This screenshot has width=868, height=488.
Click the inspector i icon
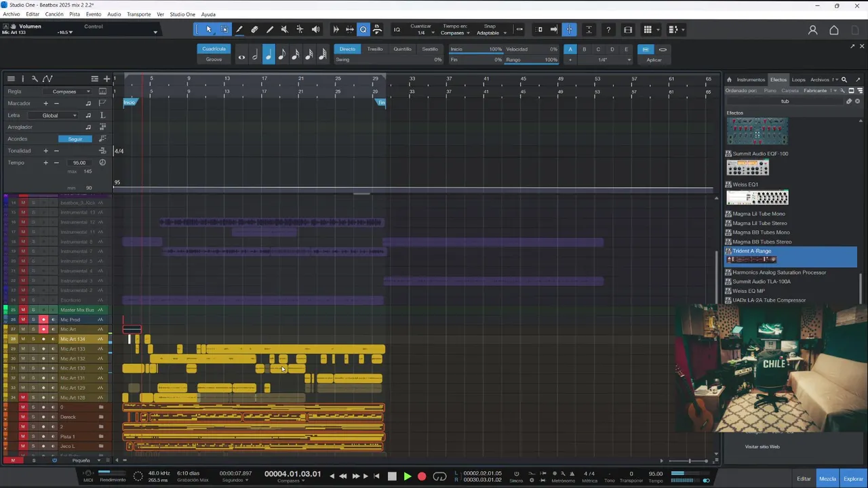tap(22, 79)
